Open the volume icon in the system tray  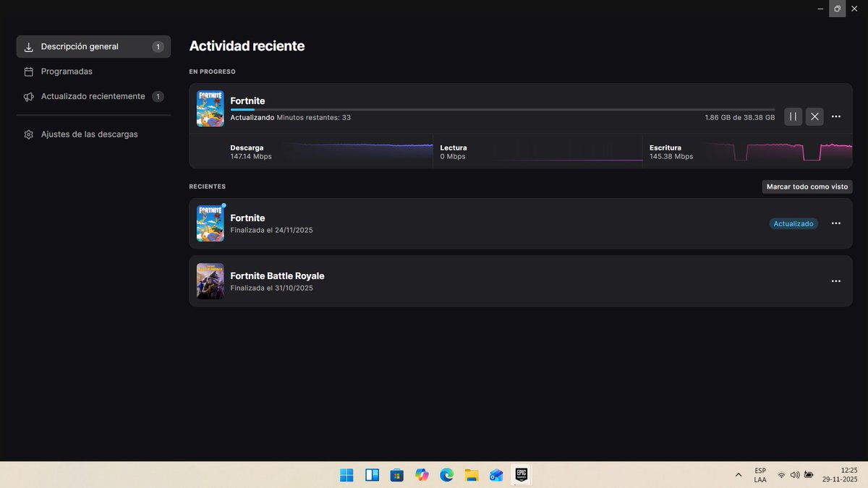pos(795,475)
